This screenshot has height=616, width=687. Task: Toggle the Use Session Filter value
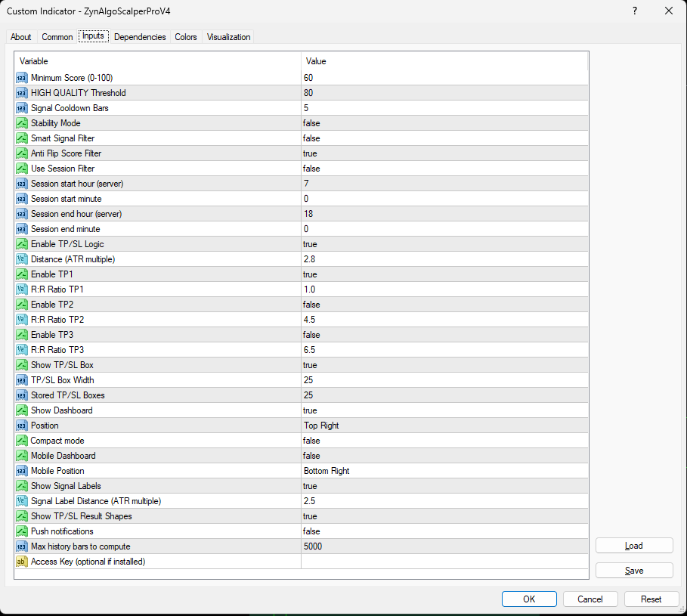point(444,169)
